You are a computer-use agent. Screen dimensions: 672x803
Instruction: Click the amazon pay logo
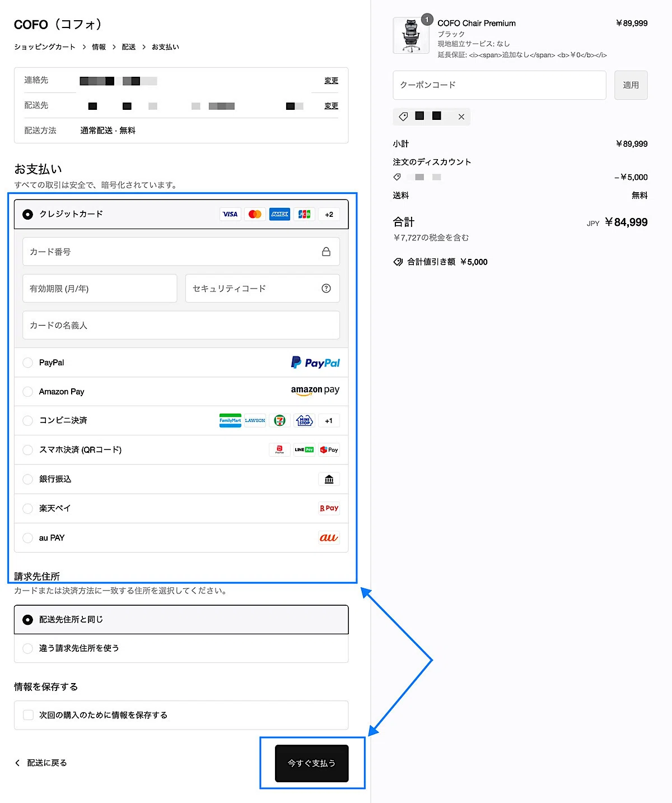pyautogui.click(x=315, y=391)
